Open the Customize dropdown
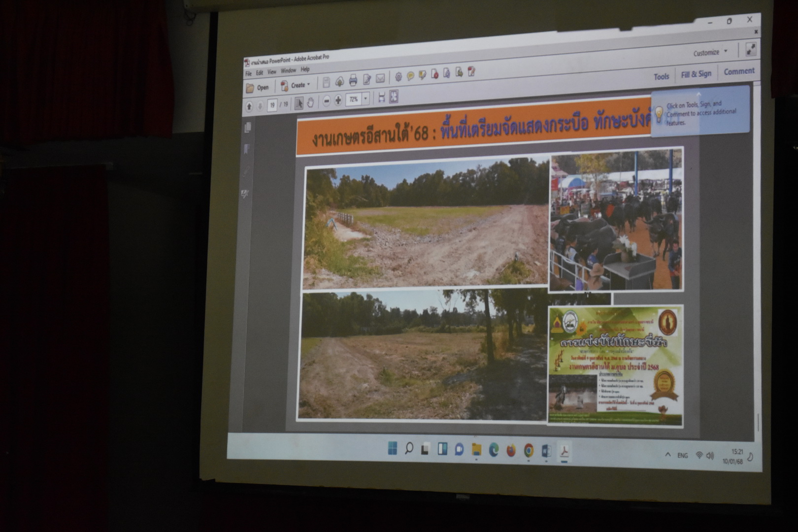Image resolution: width=798 pixels, height=532 pixels. (x=710, y=52)
